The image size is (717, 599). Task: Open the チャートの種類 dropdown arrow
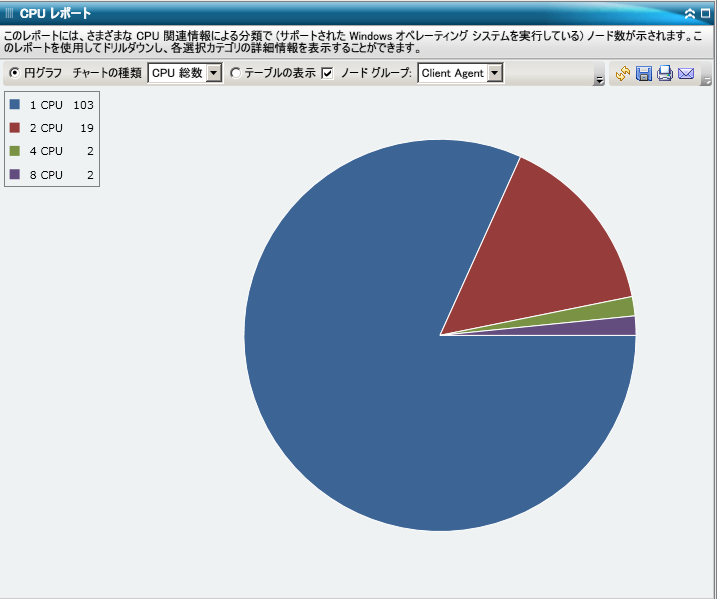coord(214,73)
